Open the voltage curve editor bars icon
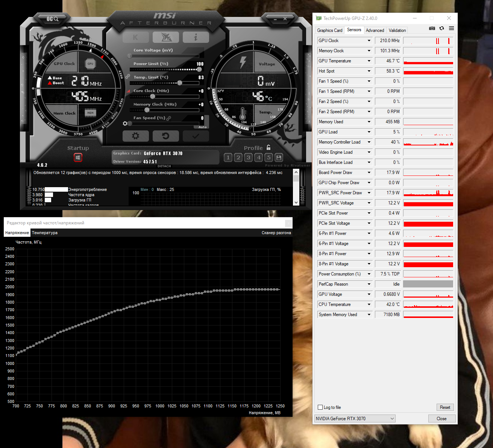 [128, 91]
